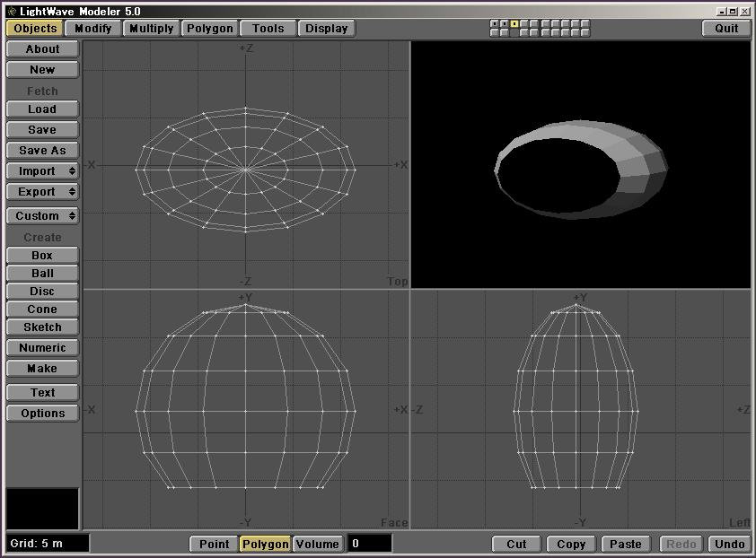
Task: Choose the Disc tool
Action: pyautogui.click(x=42, y=292)
